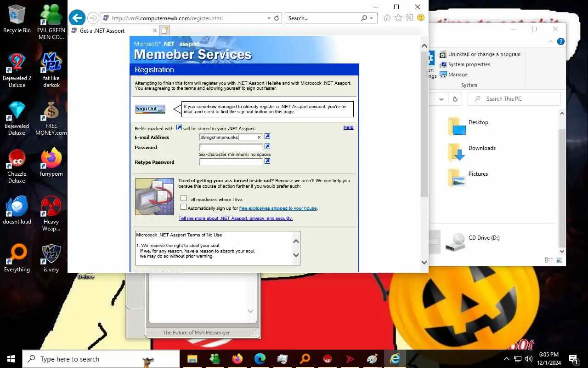Open the IE favorites star
Screen dimensions: 588x368
click(398, 18)
